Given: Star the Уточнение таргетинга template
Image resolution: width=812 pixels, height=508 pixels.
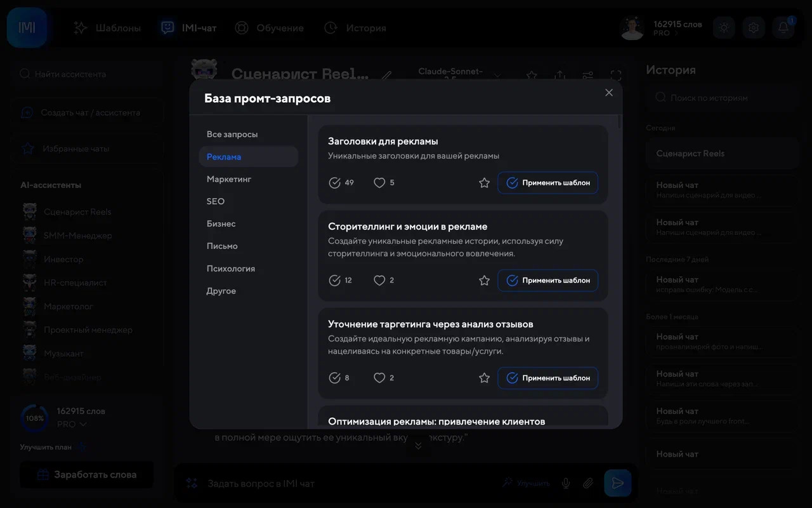Looking at the screenshot, I should pos(484,377).
